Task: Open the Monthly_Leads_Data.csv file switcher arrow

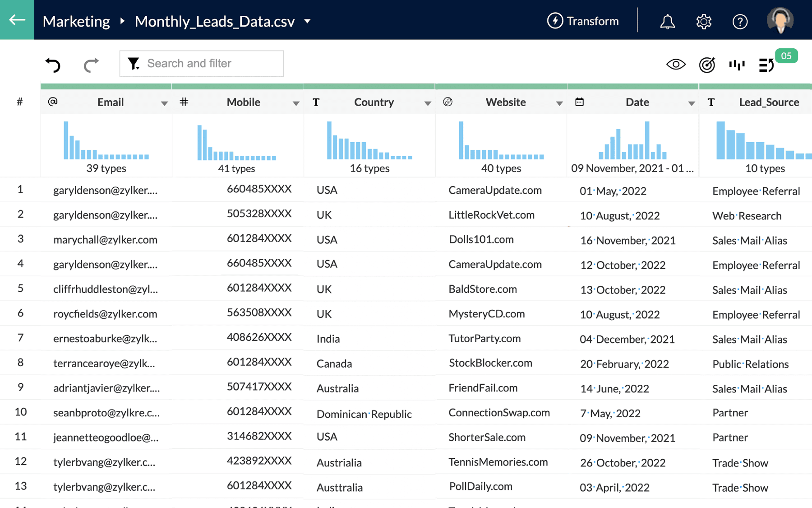Action: [307, 21]
